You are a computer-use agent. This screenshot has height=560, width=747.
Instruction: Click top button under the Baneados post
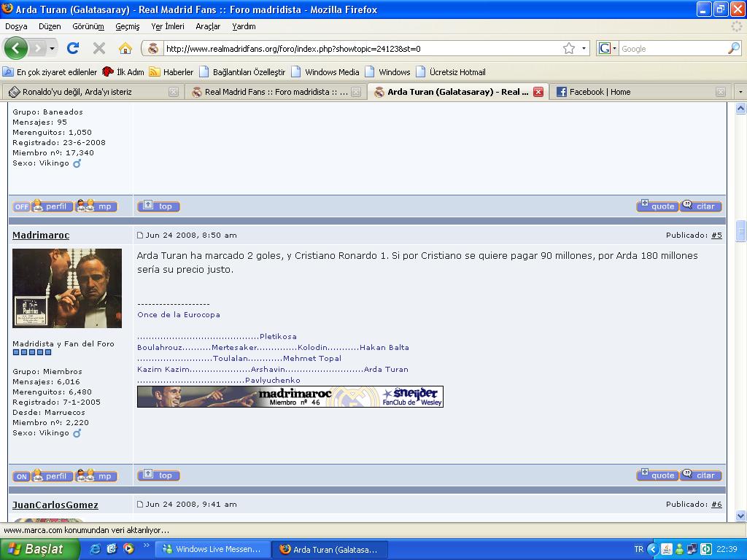coord(158,206)
